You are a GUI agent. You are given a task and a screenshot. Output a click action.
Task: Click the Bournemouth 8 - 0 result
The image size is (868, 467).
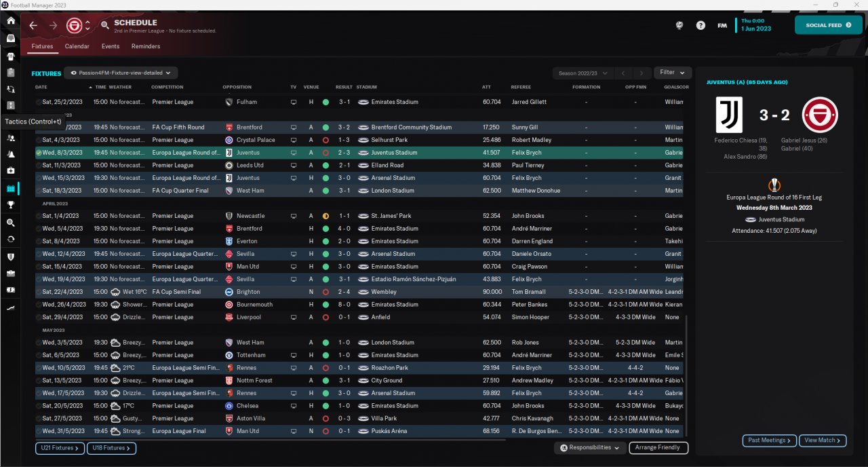coord(345,305)
